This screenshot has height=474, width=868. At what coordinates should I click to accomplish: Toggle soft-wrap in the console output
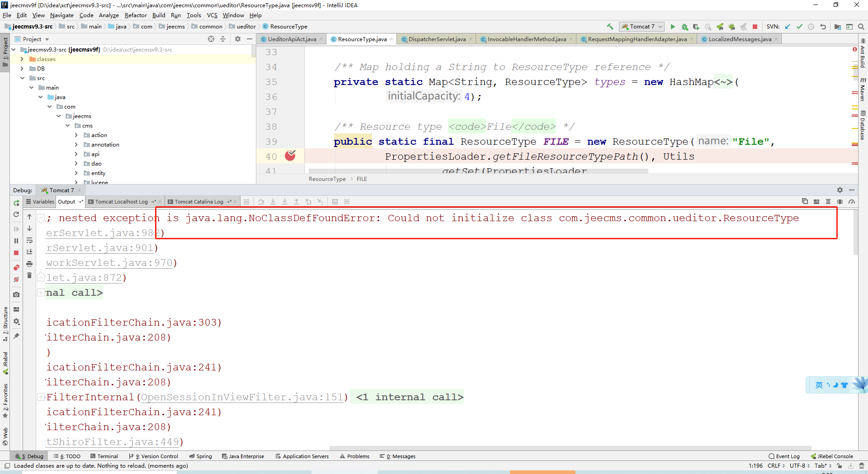pos(29,240)
